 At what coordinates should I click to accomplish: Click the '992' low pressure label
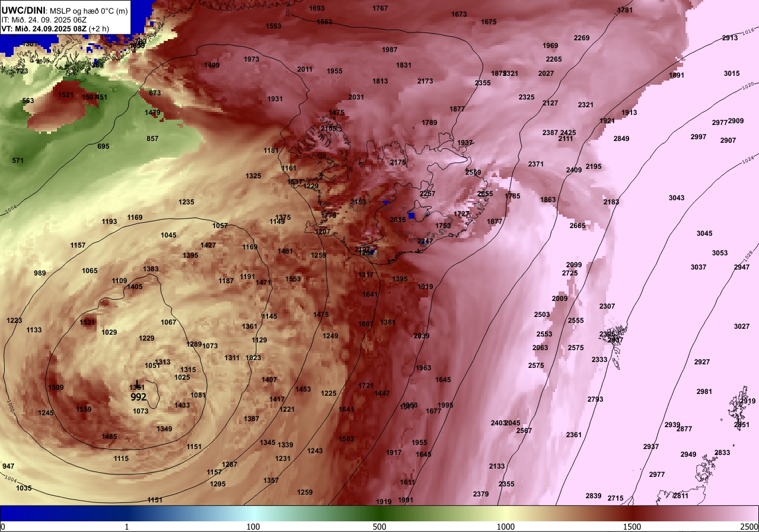pos(138,397)
